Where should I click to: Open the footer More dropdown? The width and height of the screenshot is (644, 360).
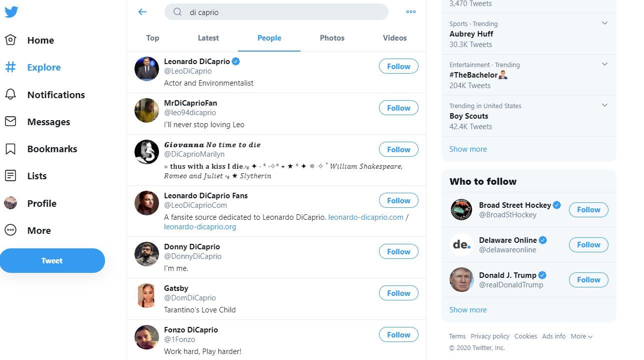click(x=581, y=336)
